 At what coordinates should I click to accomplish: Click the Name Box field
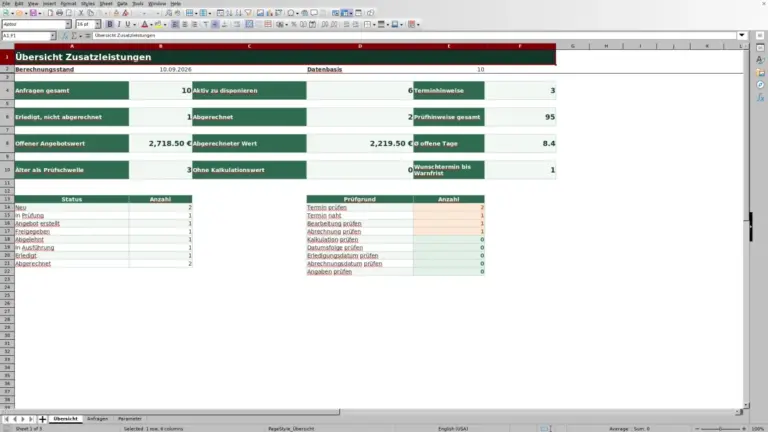[26, 36]
